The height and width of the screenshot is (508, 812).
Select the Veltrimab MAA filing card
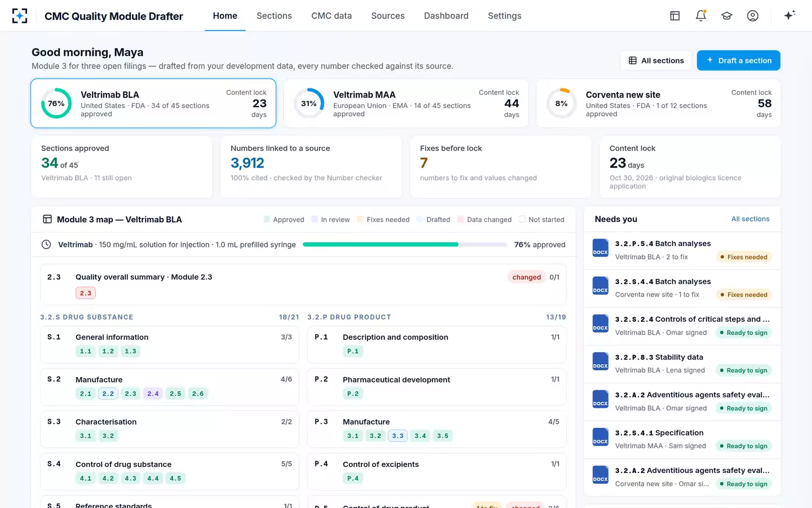pos(406,103)
